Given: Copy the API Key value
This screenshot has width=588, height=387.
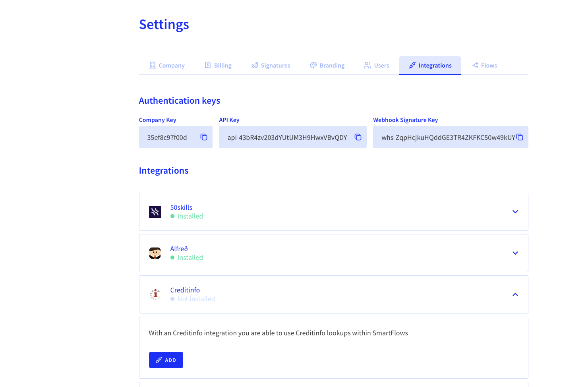Looking at the screenshot, I should [x=358, y=137].
